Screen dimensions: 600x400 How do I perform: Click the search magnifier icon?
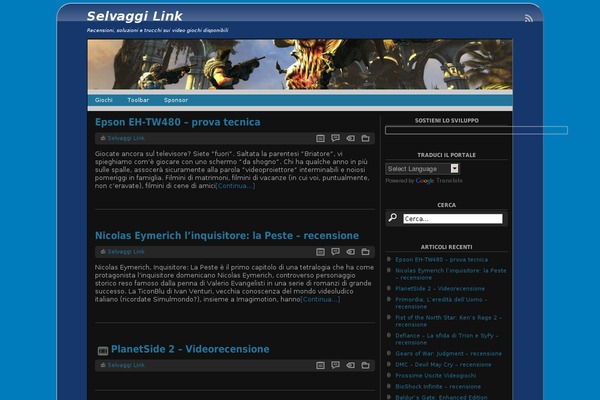point(393,217)
